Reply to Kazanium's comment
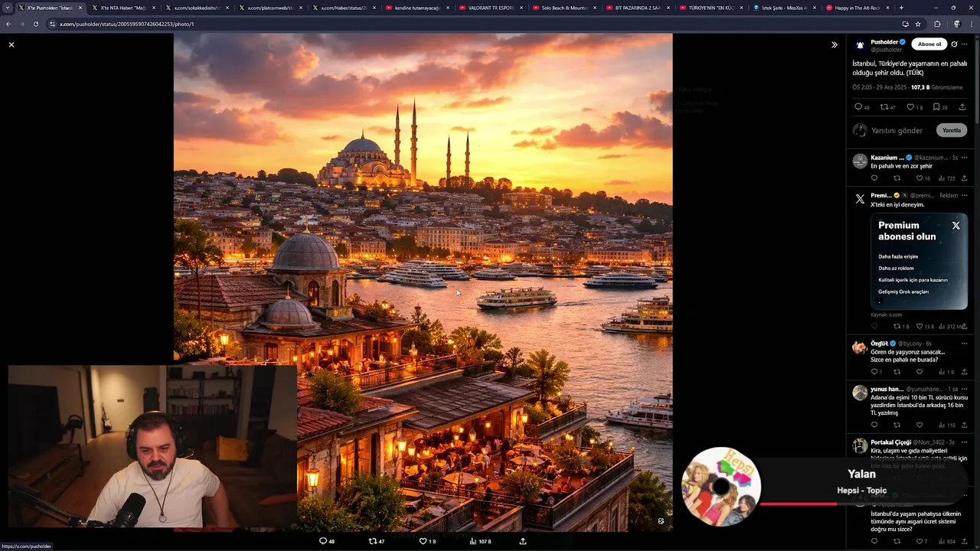 point(874,178)
